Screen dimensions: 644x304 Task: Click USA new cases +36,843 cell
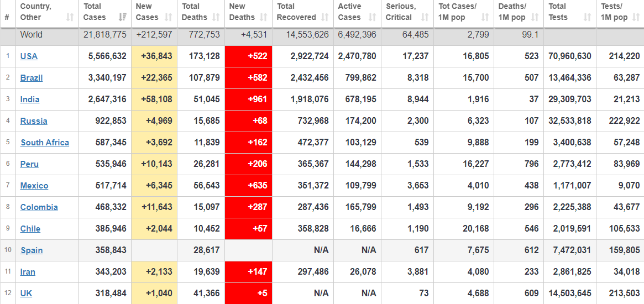pyautogui.click(x=154, y=56)
